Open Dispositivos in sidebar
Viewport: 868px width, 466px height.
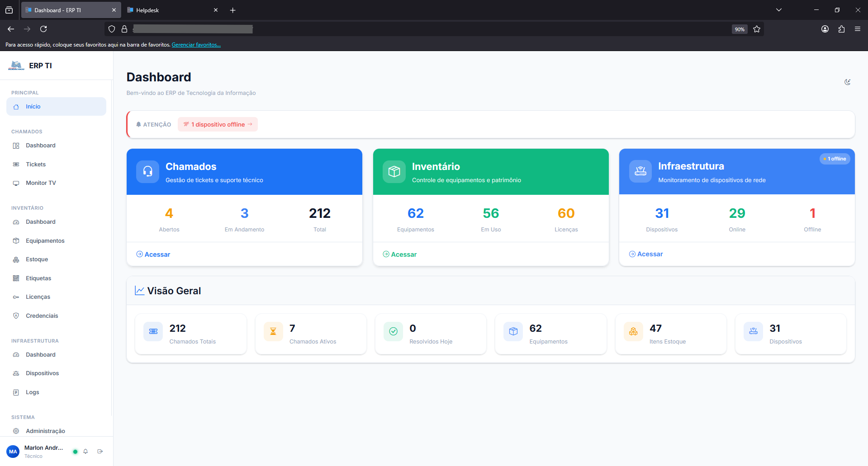56,373
